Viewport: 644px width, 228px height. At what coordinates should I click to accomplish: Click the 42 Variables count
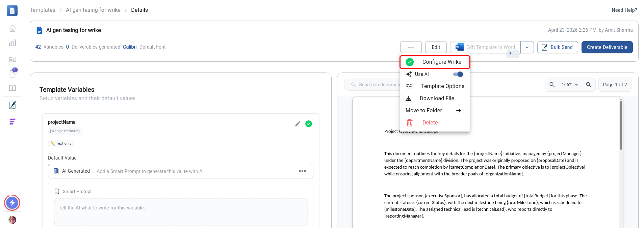click(49, 47)
